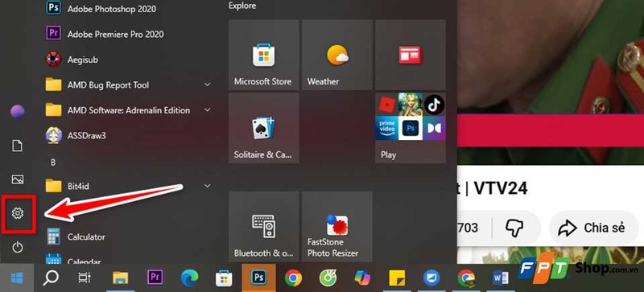Viewport: 644px width, 292px height.
Task: Open the Bluetooth & other devices tile
Action: pyautogui.click(x=264, y=226)
